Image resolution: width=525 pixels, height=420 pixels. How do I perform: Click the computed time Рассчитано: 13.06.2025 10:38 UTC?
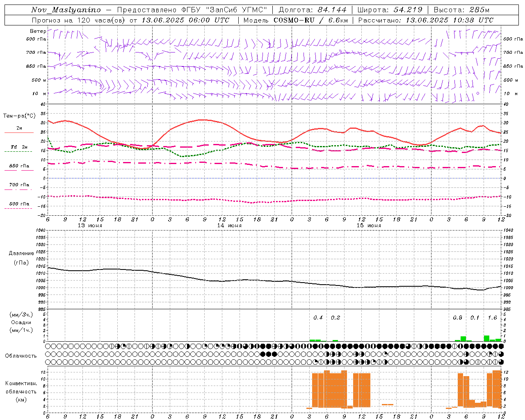[426, 20]
